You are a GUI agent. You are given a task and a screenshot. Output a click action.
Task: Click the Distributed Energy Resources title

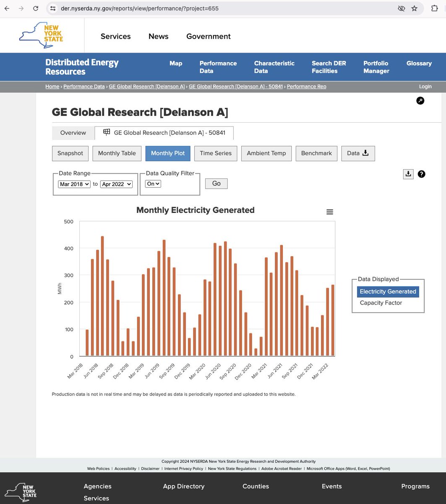tap(82, 67)
